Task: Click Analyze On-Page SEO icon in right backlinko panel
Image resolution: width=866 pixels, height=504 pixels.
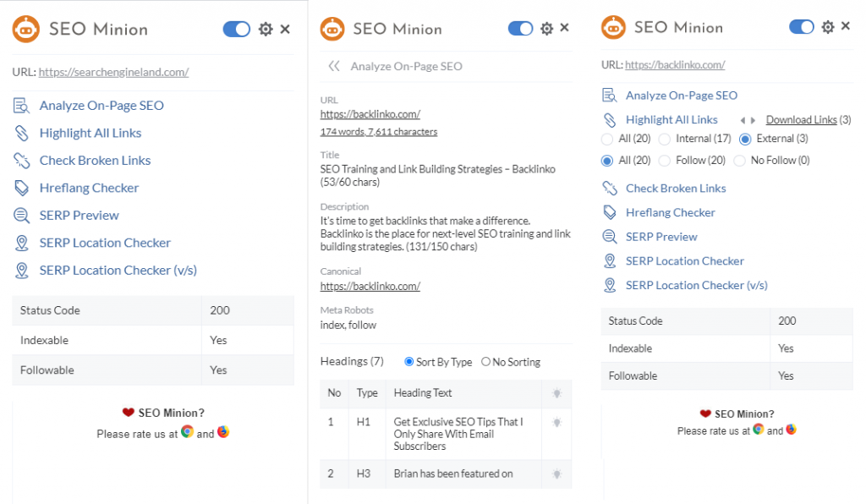Action: (x=609, y=96)
